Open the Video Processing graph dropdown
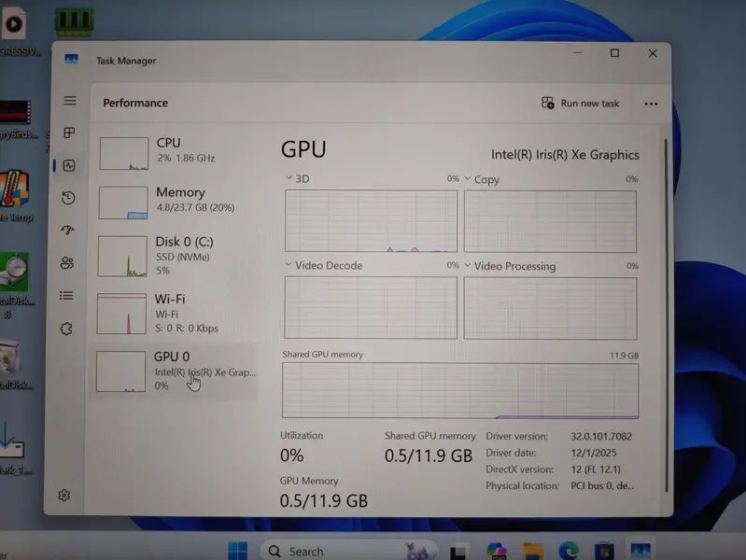Image resolution: width=746 pixels, height=560 pixels. pos(467,265)
